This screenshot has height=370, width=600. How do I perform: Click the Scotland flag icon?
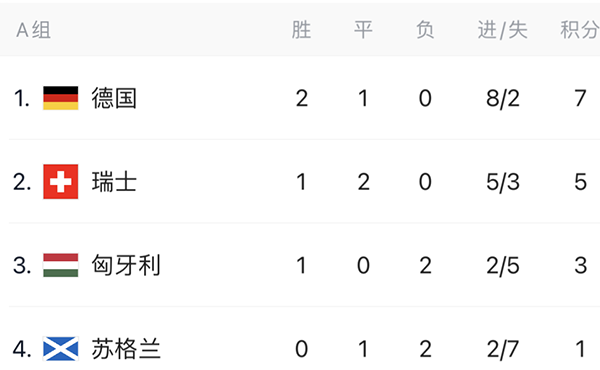tap(60, 349)
